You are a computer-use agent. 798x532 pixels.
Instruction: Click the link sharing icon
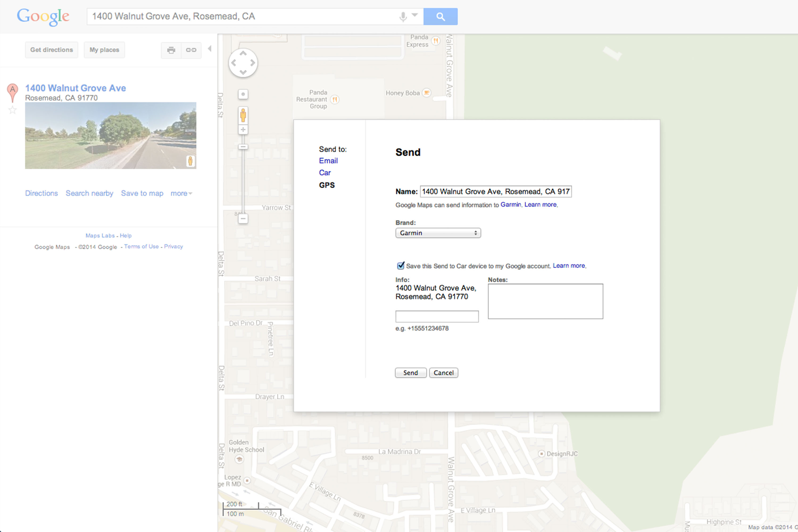191,50
